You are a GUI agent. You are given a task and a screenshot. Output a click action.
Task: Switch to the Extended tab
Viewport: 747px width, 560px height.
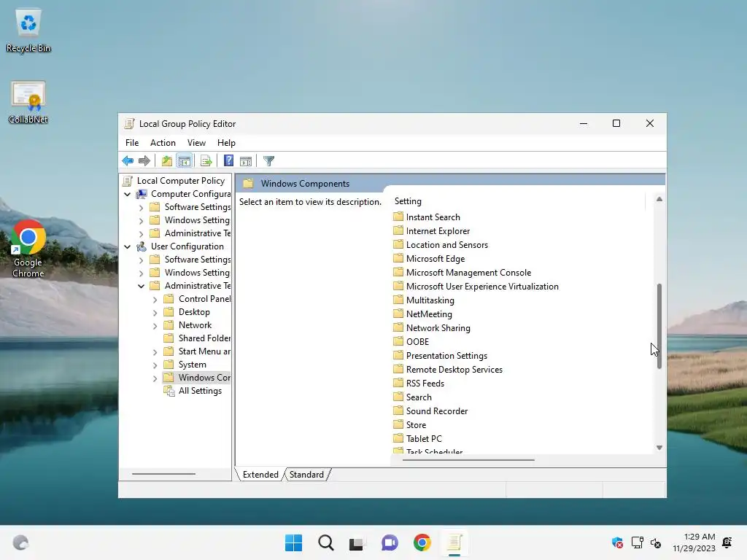pyautogui.click(x=260, y=474)
